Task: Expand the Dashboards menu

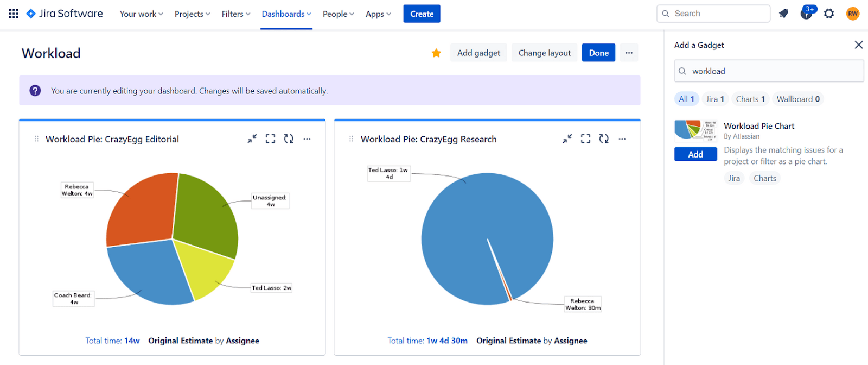Action: coord(286,14)
